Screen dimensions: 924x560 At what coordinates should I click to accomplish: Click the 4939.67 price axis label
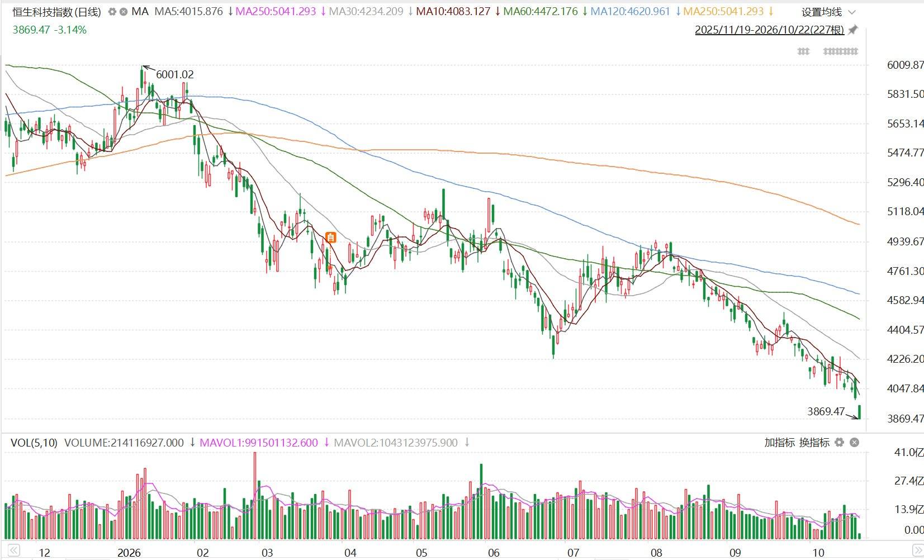905,241
